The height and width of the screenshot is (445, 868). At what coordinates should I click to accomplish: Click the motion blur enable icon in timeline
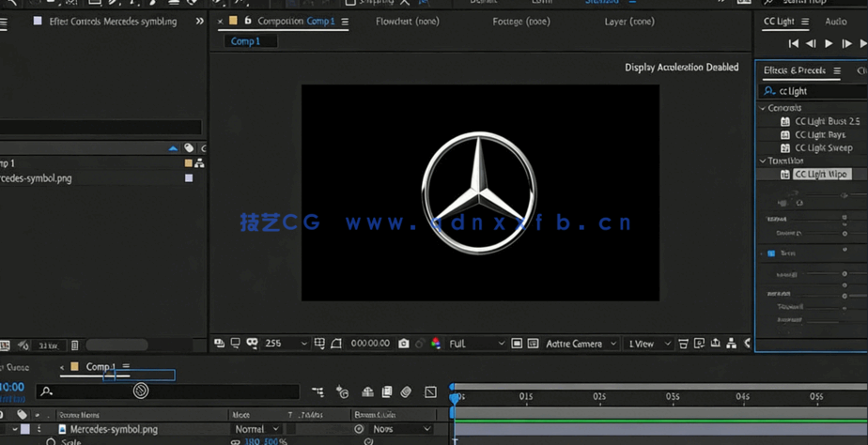click(406, 392)
